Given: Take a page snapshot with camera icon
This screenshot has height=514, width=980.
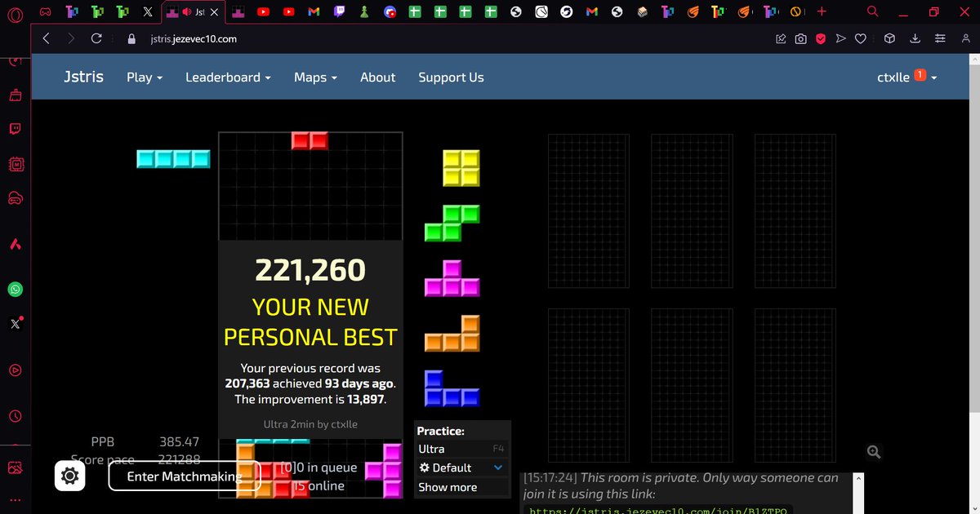Looking at the screenshot, I should (800, 38).
